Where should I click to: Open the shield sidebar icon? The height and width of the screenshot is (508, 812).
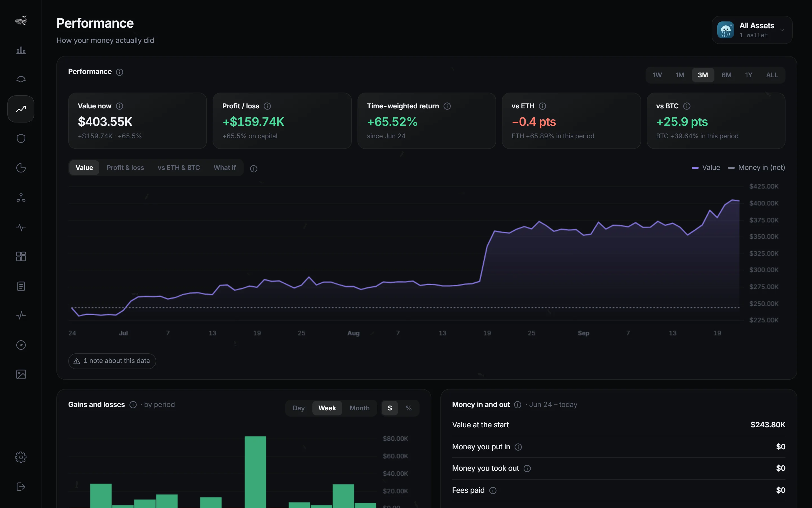coord(21,138)
